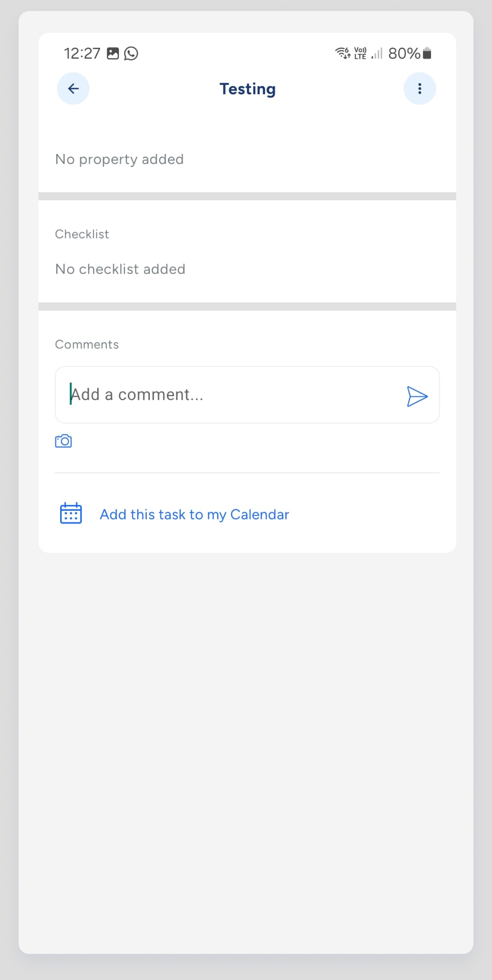
Task: Tap the Testing task title
Action: tap(248, 89)
